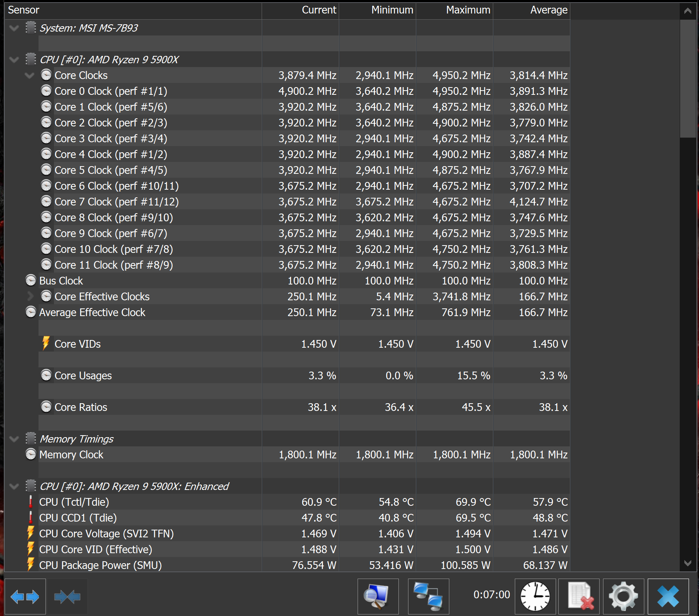Viewport: 699px width, 616px height.
Task: Click the 1,800.1 MHz Memory Clock current value
Action: 307,455
